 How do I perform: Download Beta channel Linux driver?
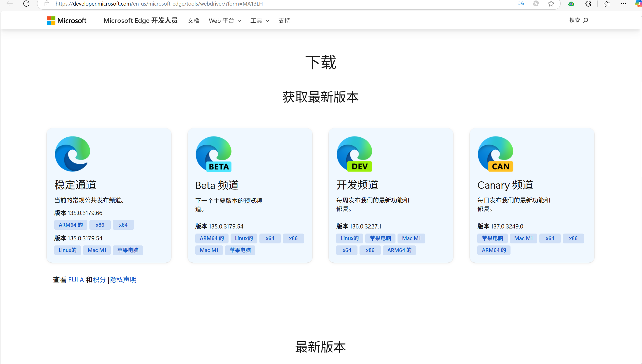pos(244,238)
